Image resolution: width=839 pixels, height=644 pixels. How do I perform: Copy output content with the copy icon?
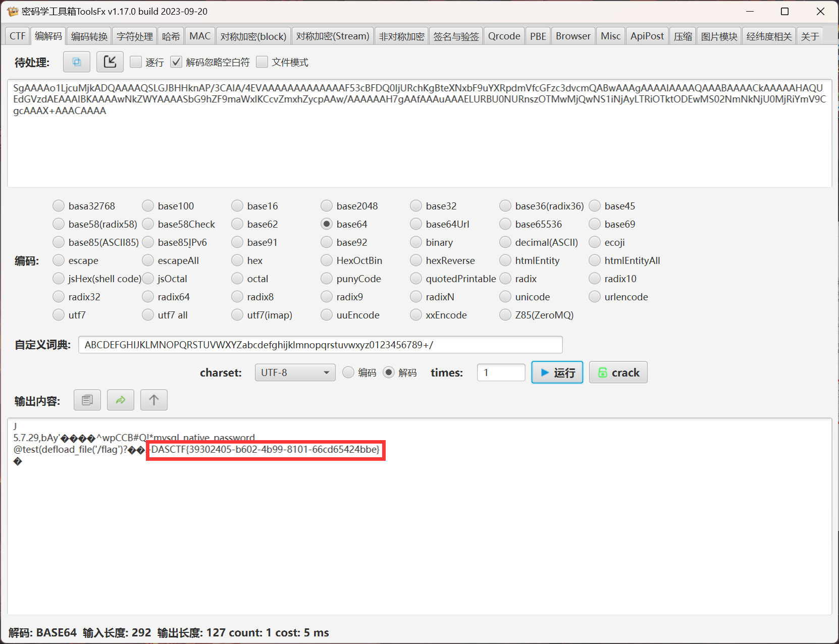pyautogui.click(x=87, y=400)
